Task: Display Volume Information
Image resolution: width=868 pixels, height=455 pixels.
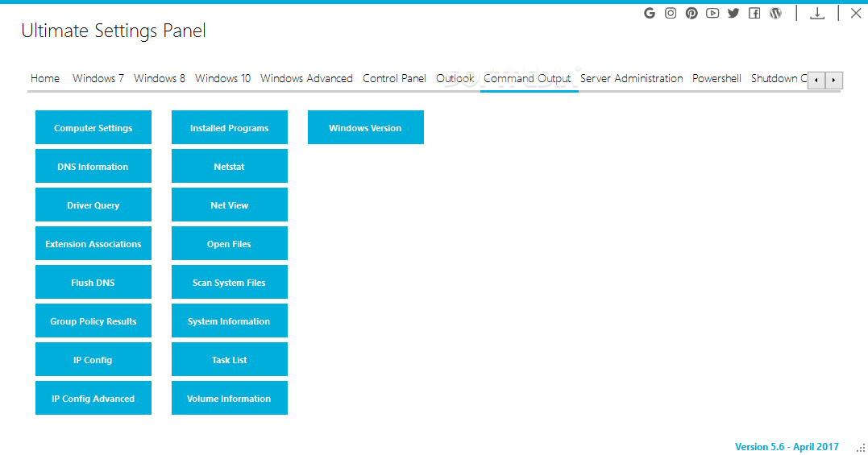Action: [x=229, y=398]
